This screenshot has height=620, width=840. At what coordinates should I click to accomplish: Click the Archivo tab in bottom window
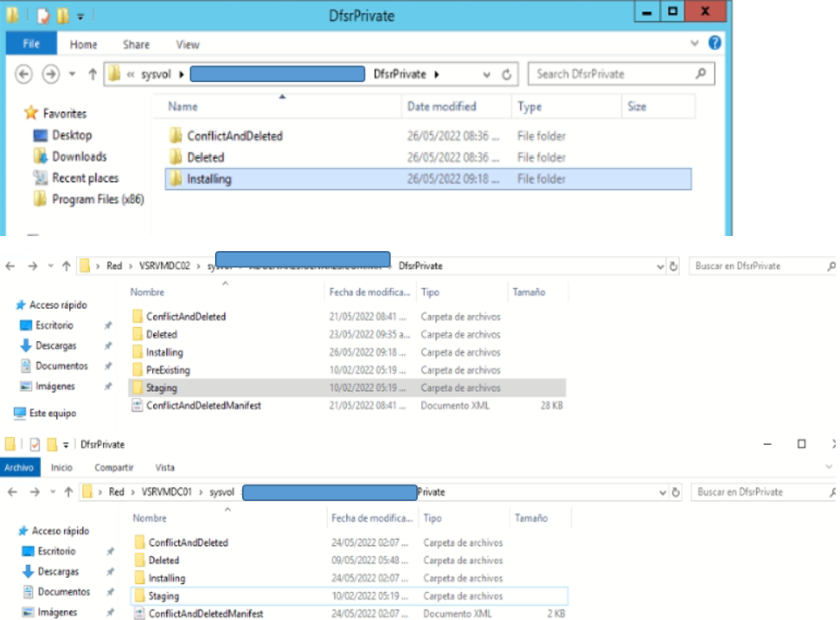pos(19,467)
